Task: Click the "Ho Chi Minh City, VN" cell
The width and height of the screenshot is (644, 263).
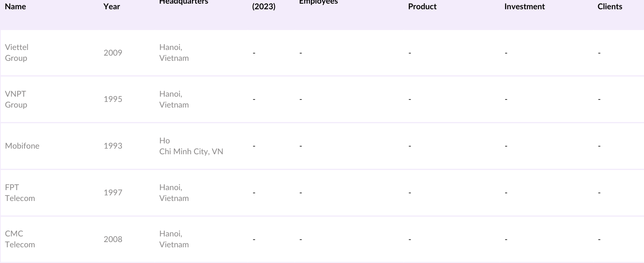Action: click(191, 146)
